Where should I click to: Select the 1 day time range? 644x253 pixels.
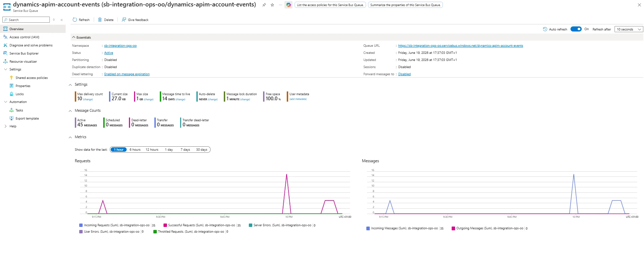169,149
